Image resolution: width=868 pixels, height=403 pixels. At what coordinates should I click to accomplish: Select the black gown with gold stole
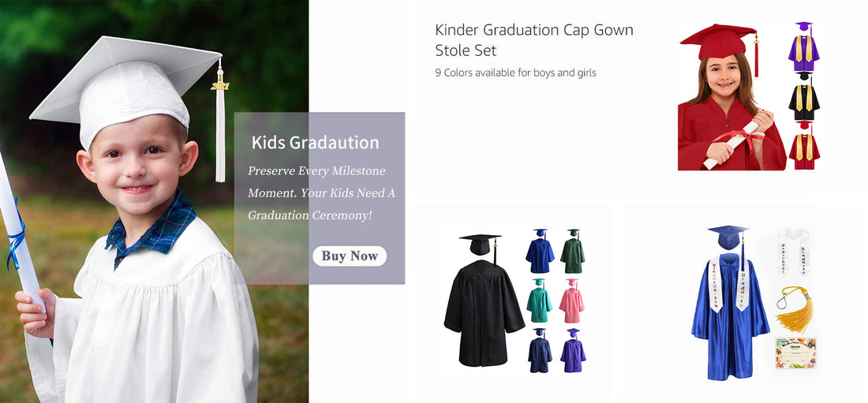(804, 98)
